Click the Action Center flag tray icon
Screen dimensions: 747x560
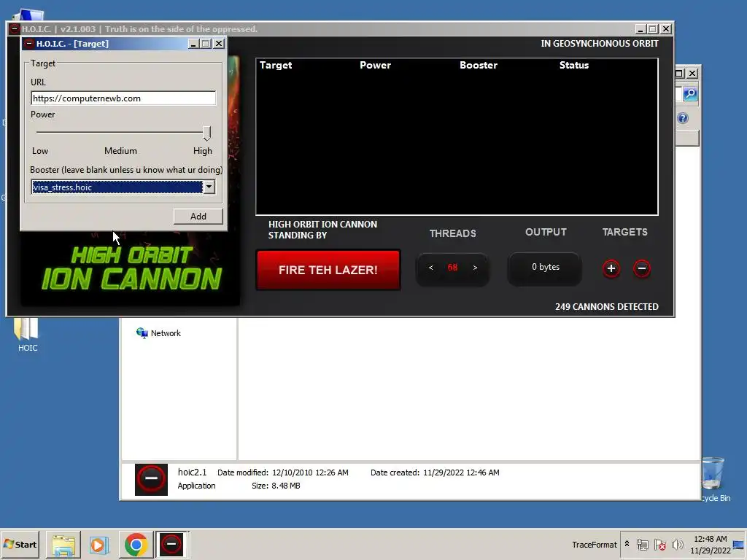[x=659, y=545]
